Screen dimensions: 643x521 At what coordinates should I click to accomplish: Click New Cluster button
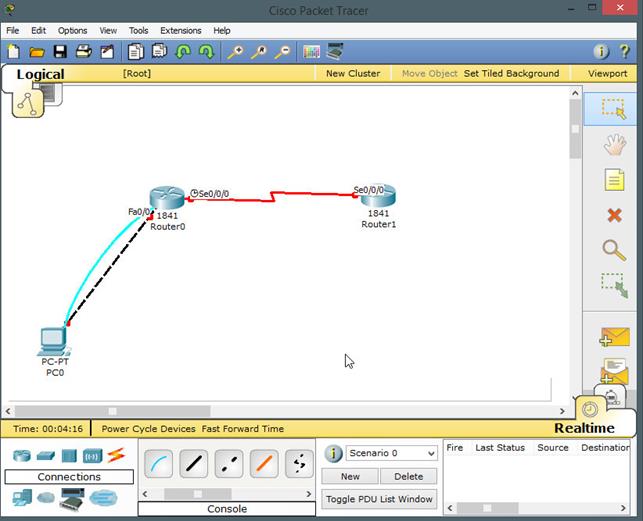pos(353,73)
